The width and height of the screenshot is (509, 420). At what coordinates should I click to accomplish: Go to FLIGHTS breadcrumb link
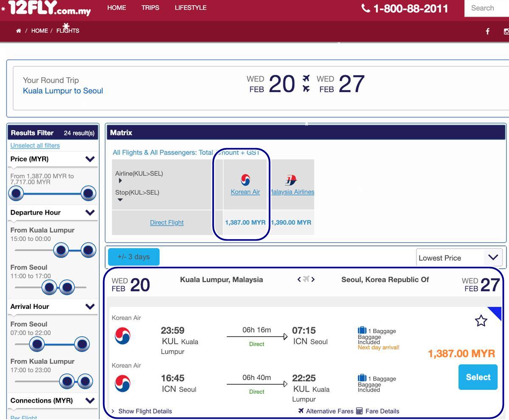[x=68, y=31]
